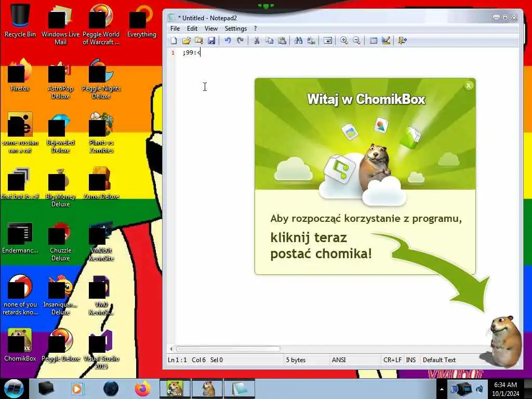Viewport: 532px width, 399px height.
Task: Paste clipboard using the toolbar icon
Action: tap(282, 41)
